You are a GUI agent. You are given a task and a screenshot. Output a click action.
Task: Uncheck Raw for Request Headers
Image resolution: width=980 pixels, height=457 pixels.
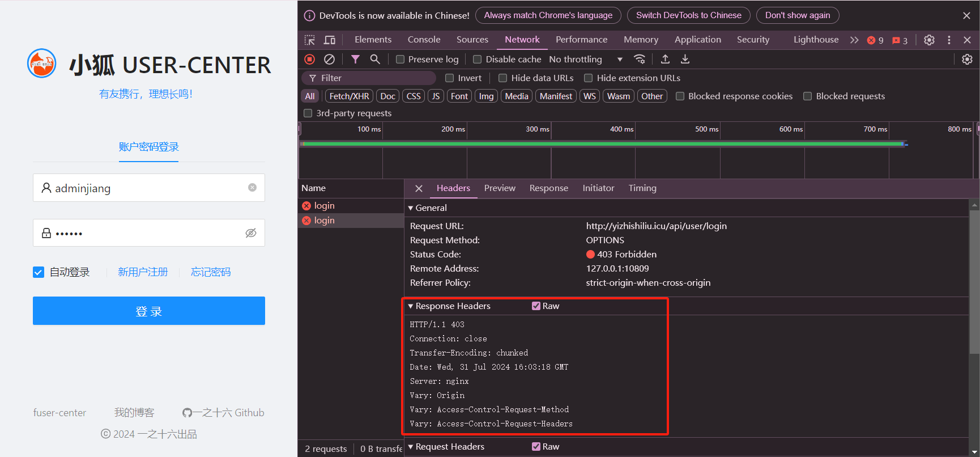point(536,447)
